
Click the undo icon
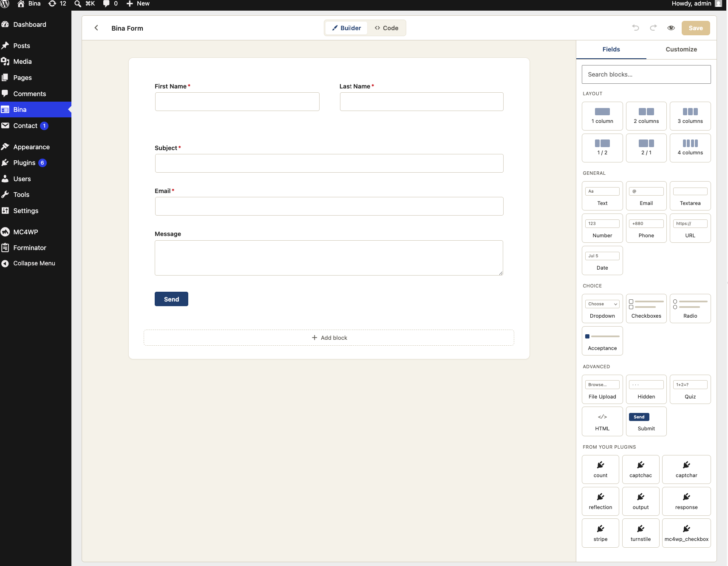[635, 28]
